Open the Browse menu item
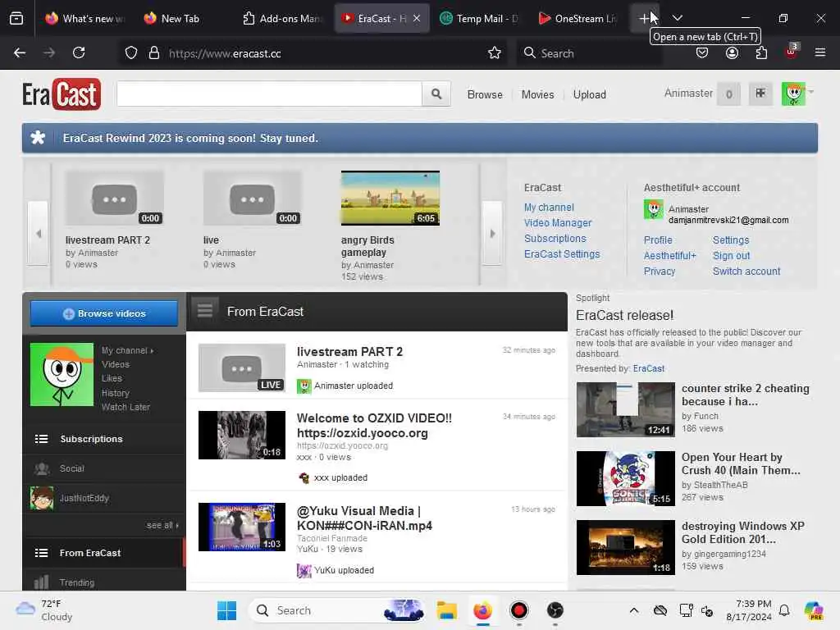 [x=485, y=94]
